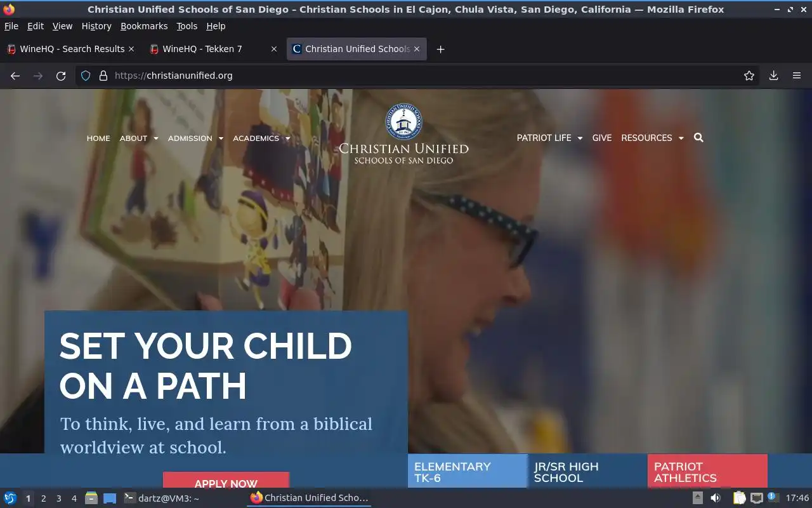The image size is (812, 508).
Task: Open the Bookmarks menu
Action: tap(144, 26)
